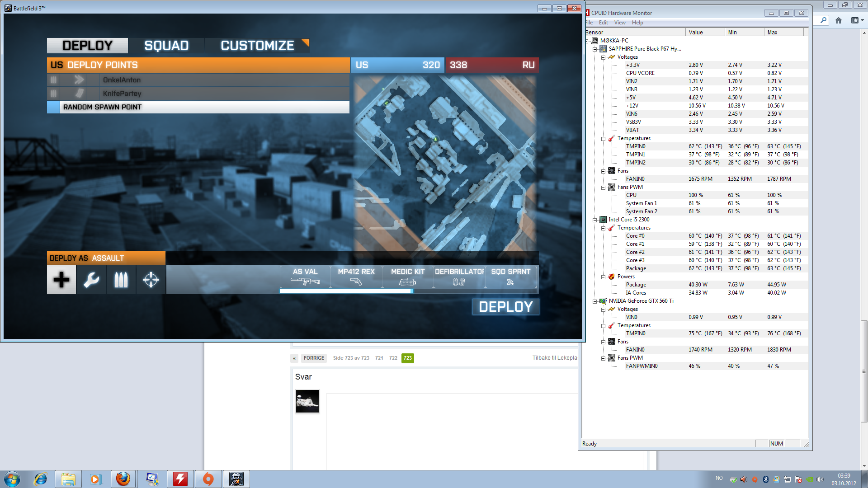Collapse the NVIDIA GeForce GTX 560 Ti node
The height and width of the screenshot is (488, 868).
pos(595,301)
